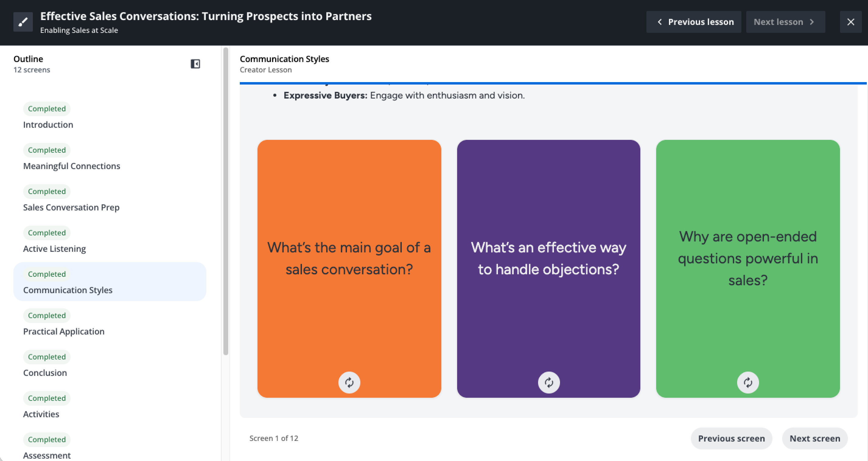This screenshot has height=461, width=868.
Task: Open Practical Application in the outline
Action: click(x=64, y=331)
